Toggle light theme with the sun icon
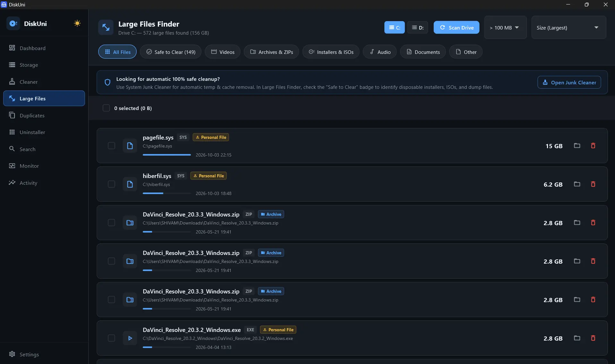Screen dimensions: 615x364 click(77, 23)
